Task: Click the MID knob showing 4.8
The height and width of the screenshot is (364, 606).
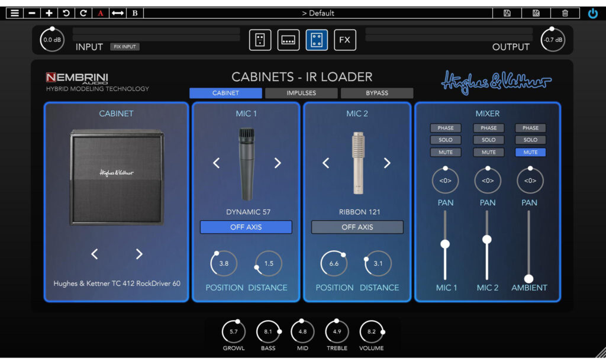Action: 302,331
